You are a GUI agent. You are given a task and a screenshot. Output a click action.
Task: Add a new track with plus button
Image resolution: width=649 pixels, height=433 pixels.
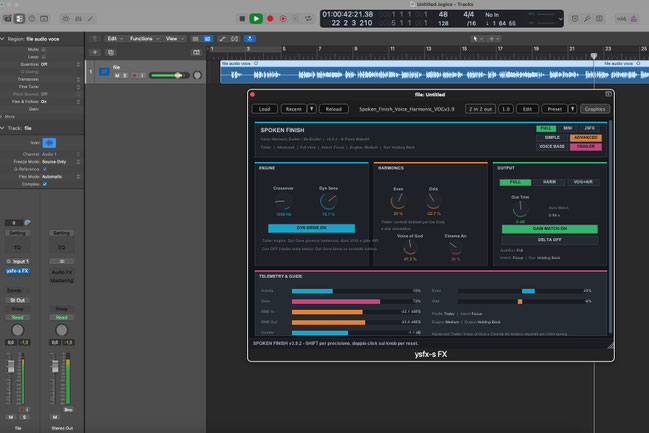click(x=95, y=52)
